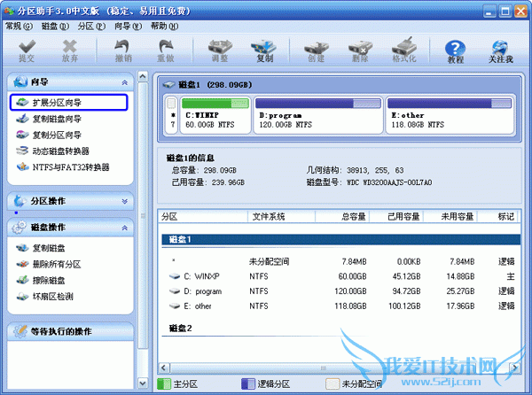Open the 帮助(H) menu

tap(164, 26)
